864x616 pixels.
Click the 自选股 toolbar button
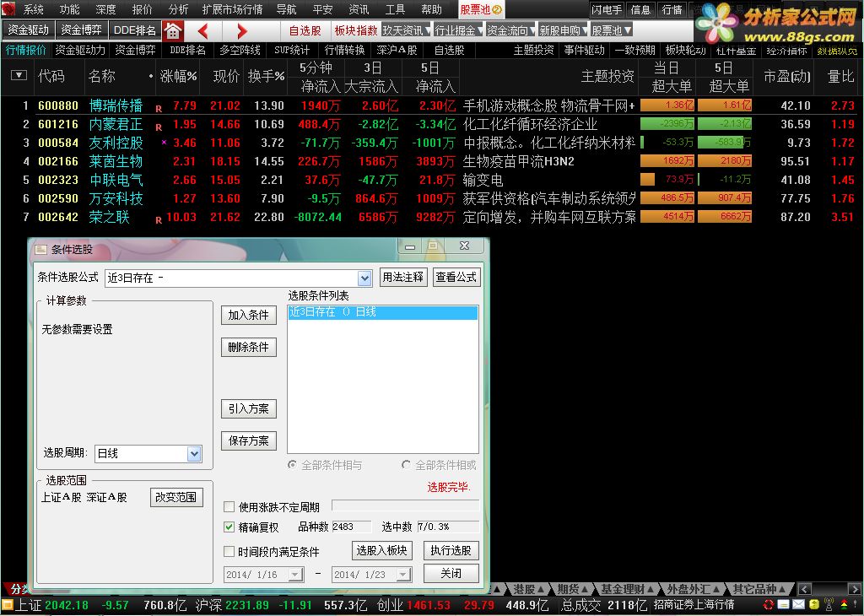(305, 31)
